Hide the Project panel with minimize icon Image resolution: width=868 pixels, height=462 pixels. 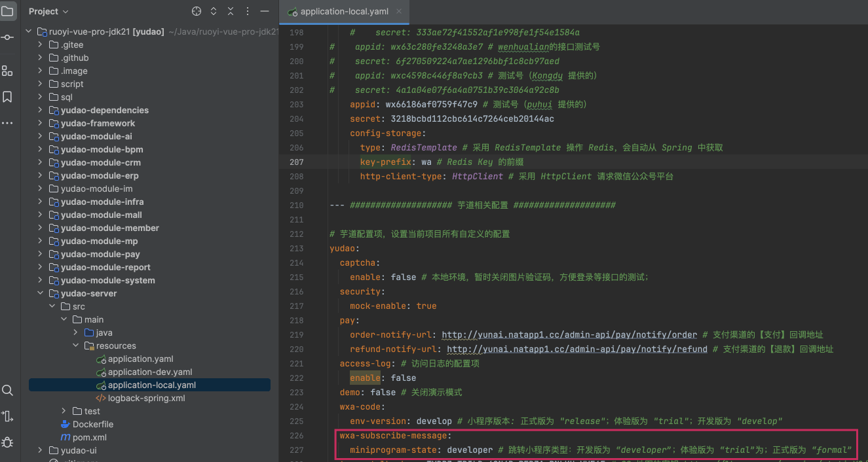(x=265, y=11)
